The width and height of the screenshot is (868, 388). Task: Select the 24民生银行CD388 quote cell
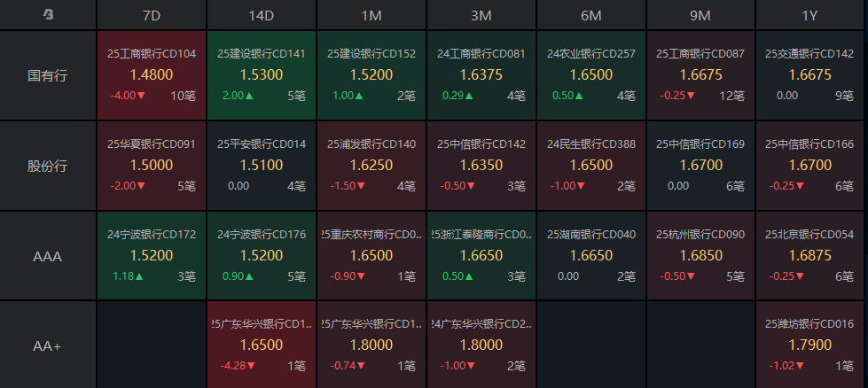coord(590,166)
